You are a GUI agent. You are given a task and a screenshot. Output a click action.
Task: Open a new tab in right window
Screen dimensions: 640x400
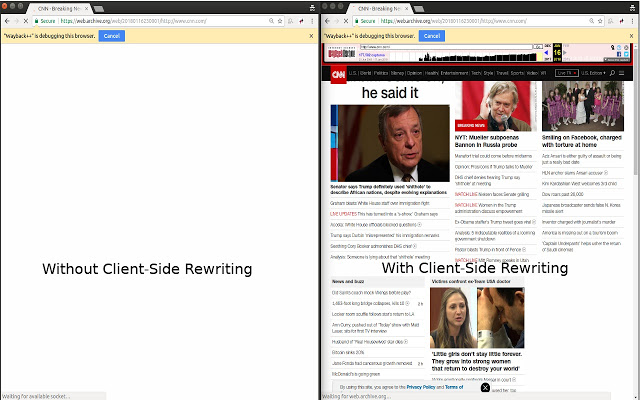(418, 9)
